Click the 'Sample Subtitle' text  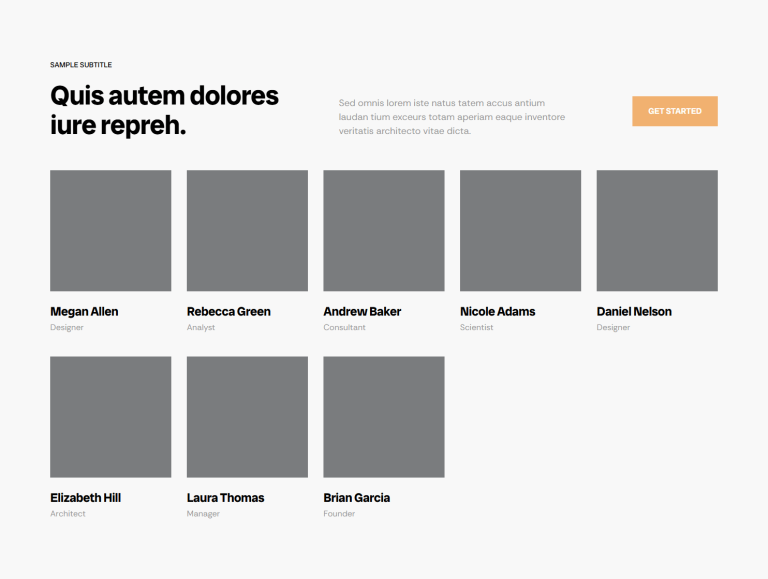(x=81, y=65)
